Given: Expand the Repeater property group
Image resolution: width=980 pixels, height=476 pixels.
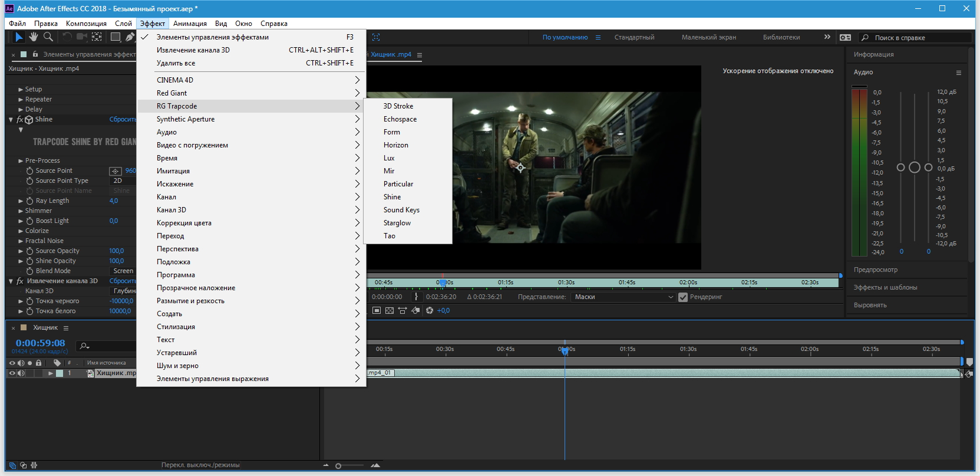Looking at the screenshot, I should (x=21, y=100).
